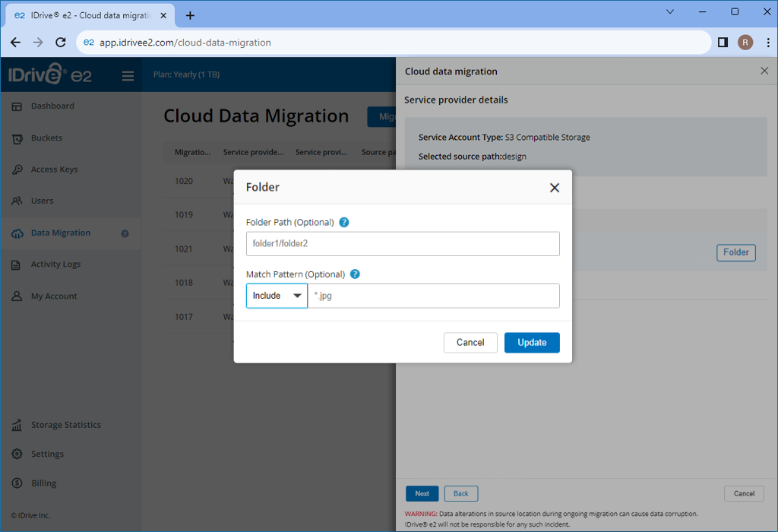
Task: Focus the match pattern *.jpg field
Action: 434,296
